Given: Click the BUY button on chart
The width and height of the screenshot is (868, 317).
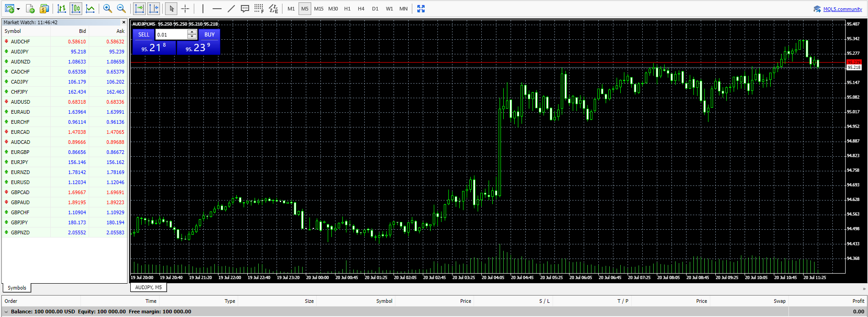Looking at the screenshot, I should pos(209,35).
